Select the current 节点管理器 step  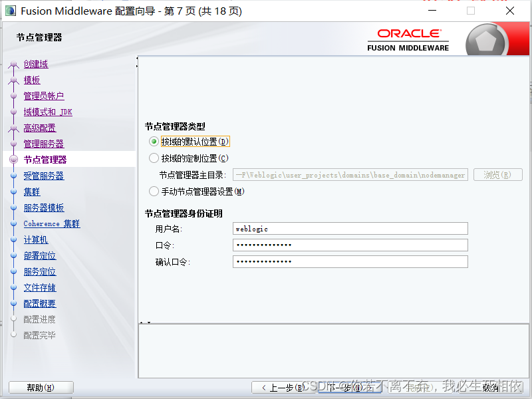coord(45,160)
